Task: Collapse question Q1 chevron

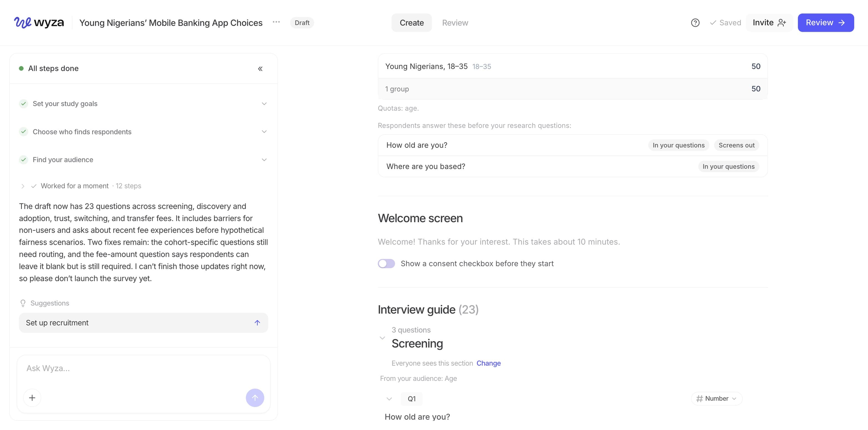Action: click(x=389, y=399)
